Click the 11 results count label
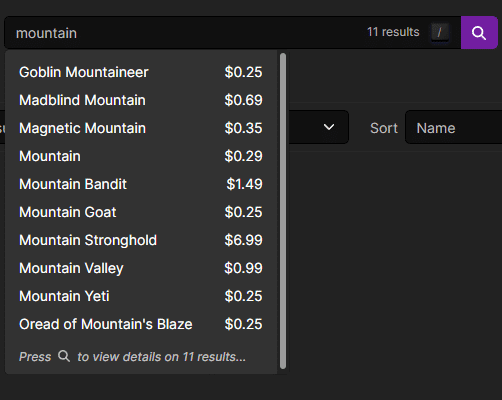 tap(393, 32)
